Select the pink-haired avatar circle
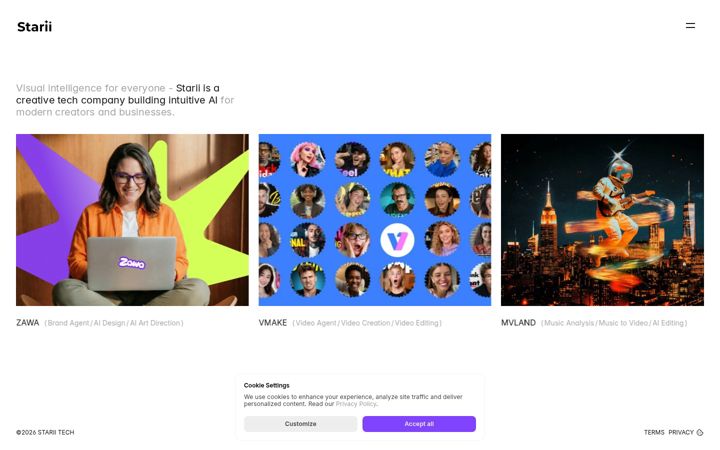The height and width of the screenshot is (450, 720). coord(307,159)
